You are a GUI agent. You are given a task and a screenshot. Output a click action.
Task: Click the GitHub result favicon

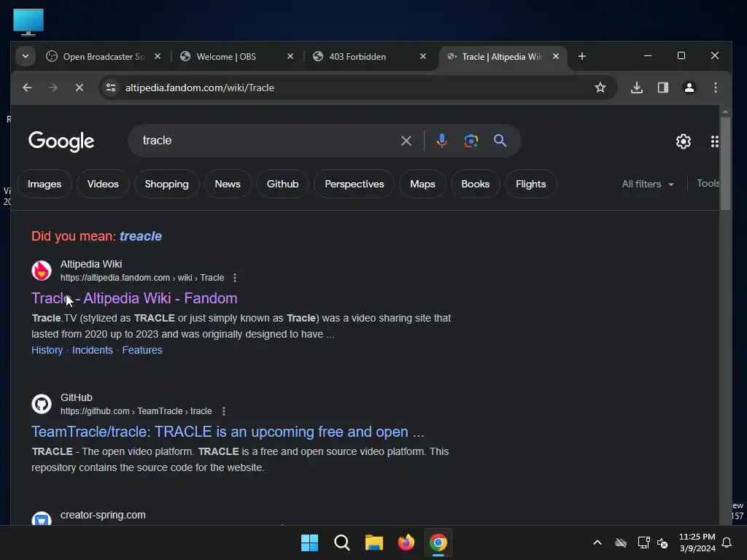tap(42, 404)
